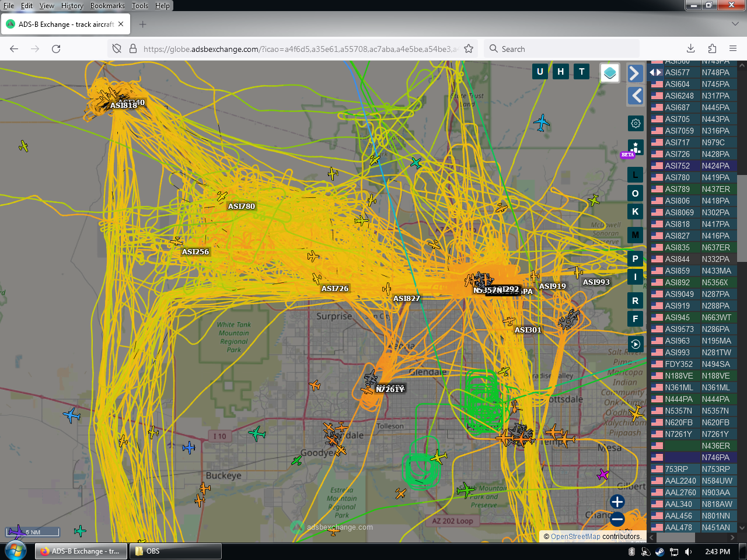Image resolution: width=747 pixels, height=560 pixels.
Task: Toggle the T map button
Action: [582, 72]
